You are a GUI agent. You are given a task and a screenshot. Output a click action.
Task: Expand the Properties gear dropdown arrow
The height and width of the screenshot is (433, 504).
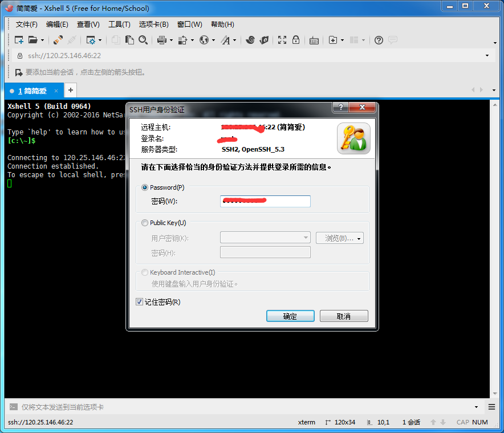pos(100,40)
